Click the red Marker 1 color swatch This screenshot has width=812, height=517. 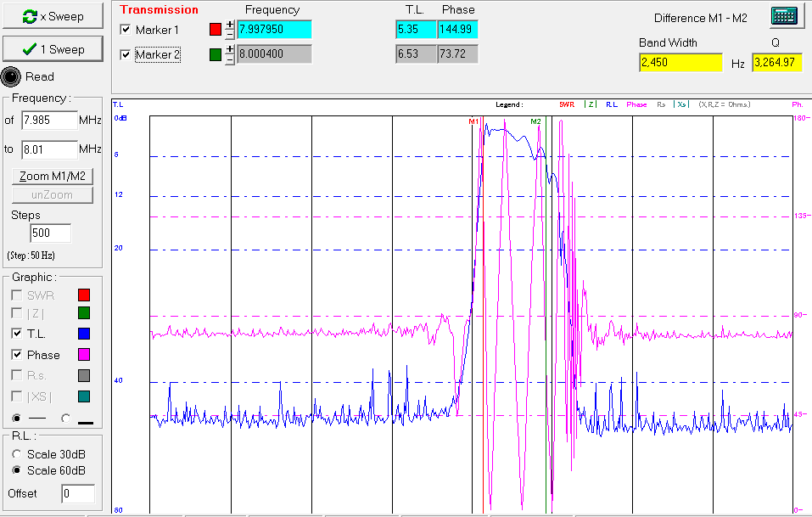[216, 30]
